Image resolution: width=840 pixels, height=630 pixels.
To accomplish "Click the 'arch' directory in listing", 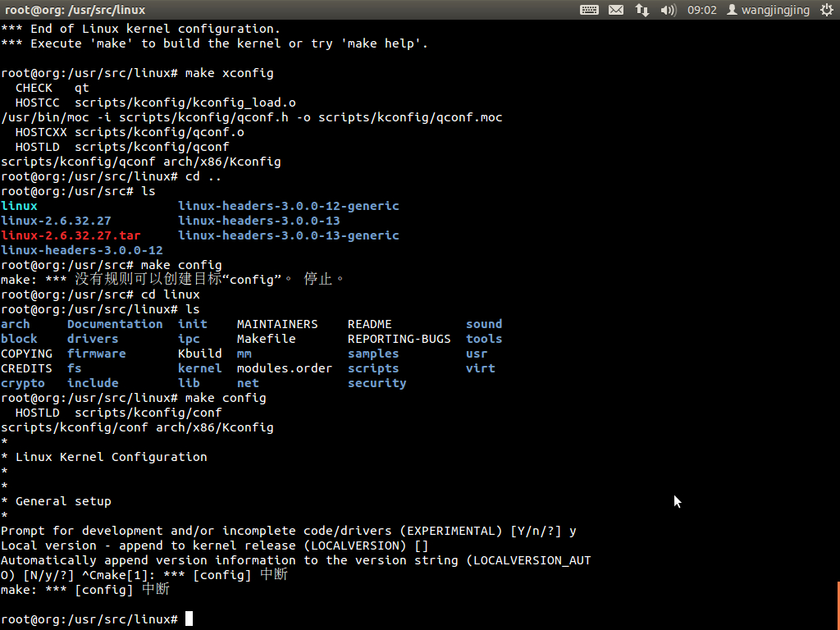I will tap(16, 324).
